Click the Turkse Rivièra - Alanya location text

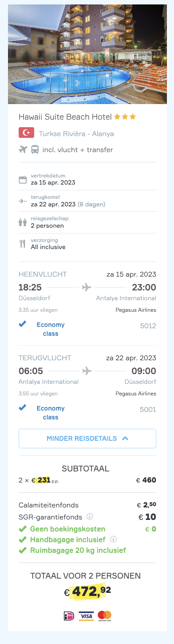(76, 133)
